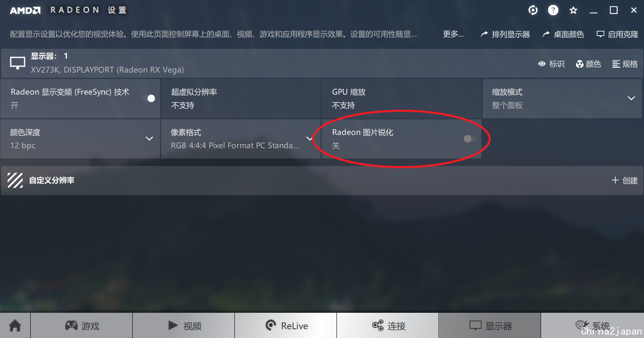
Task: Open the 连接 tab
Action: (388, 325)
